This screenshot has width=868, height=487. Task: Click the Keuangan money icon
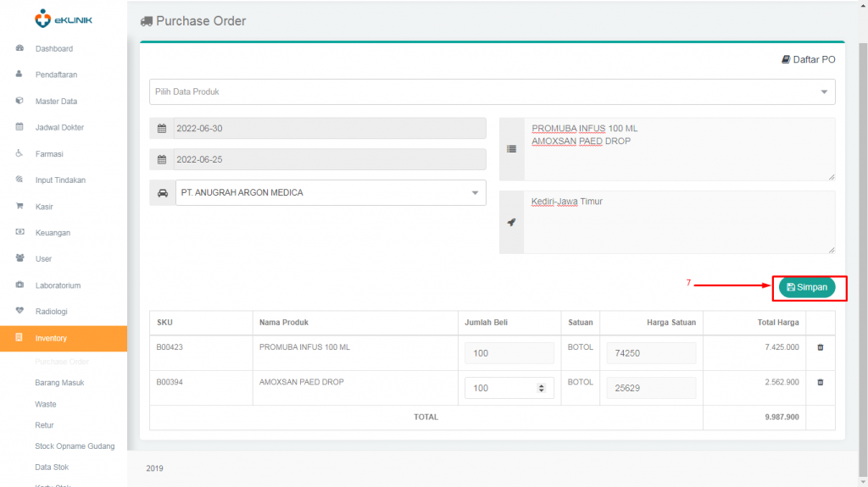[19, 232]
